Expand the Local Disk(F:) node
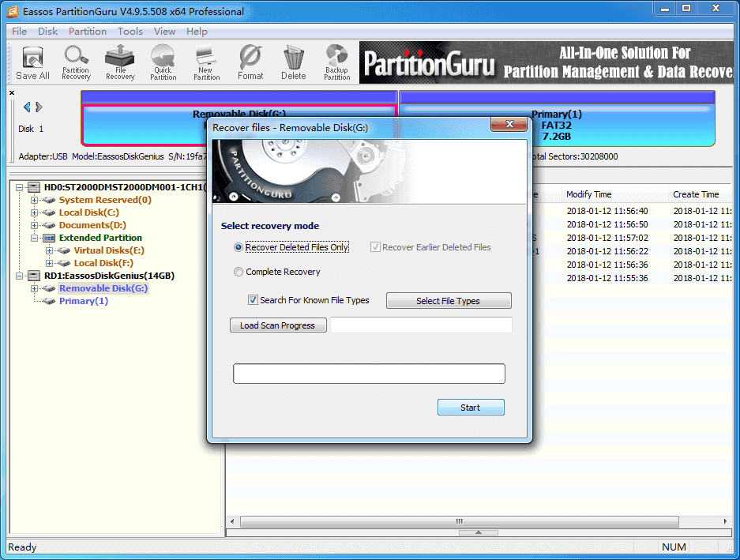This screenshot has height=560, width=740. (50, 264)
